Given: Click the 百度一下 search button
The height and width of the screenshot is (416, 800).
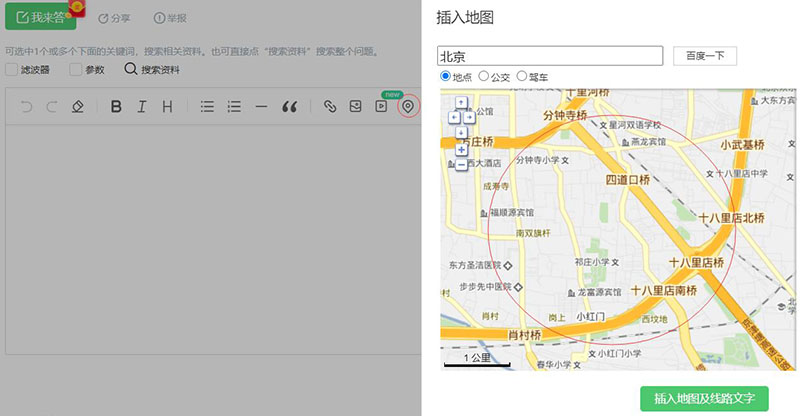Looking at the screenshot, I should (x=705, y=56).
